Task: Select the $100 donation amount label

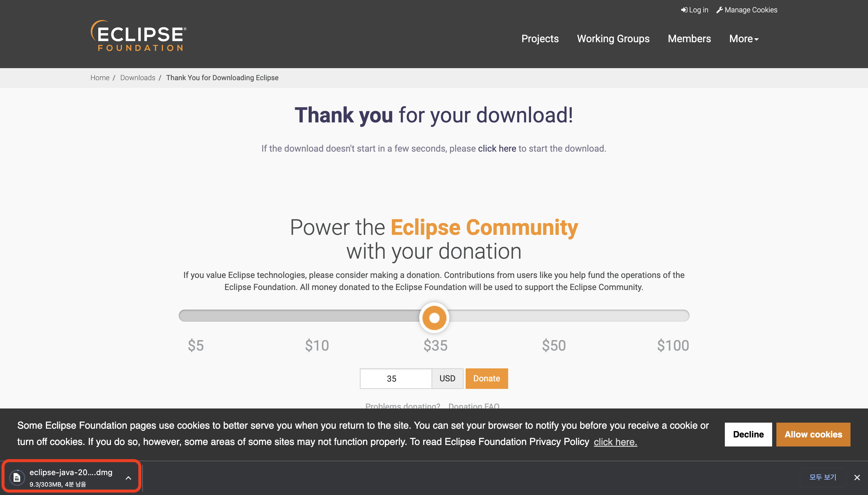Action: point(673,345)
